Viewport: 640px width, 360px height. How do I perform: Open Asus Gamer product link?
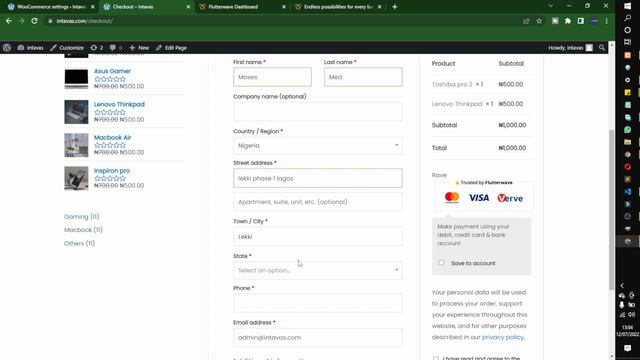(x=112, y=71)
